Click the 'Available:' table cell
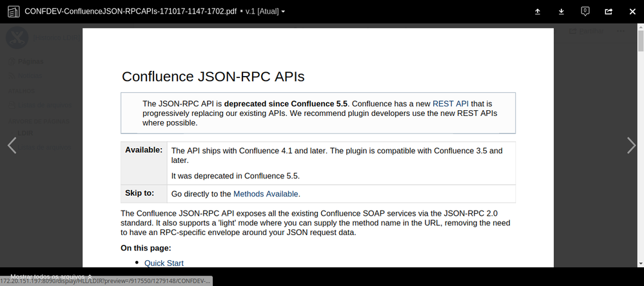The image size is (644, 286). tap(144, 164)
